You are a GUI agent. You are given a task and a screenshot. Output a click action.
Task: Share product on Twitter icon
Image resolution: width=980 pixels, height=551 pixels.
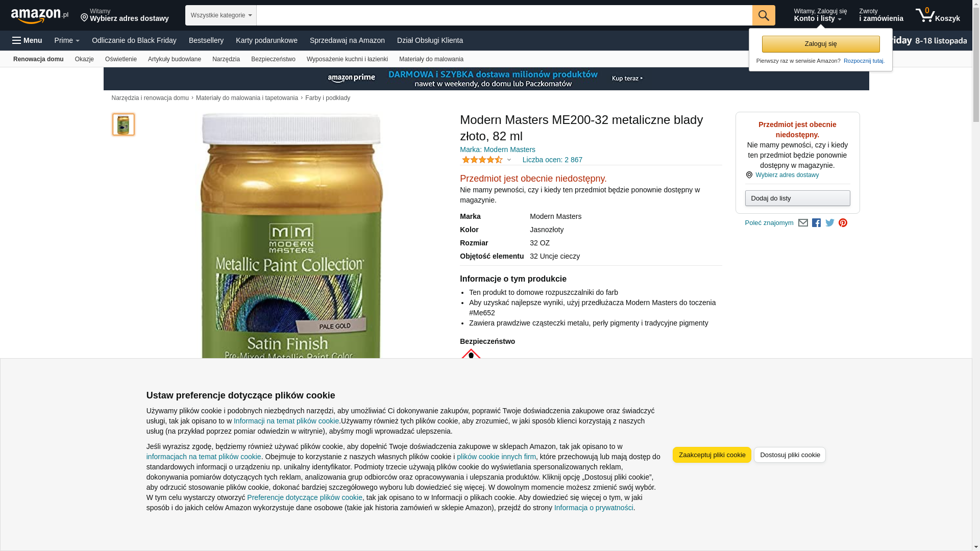[829, 223]
